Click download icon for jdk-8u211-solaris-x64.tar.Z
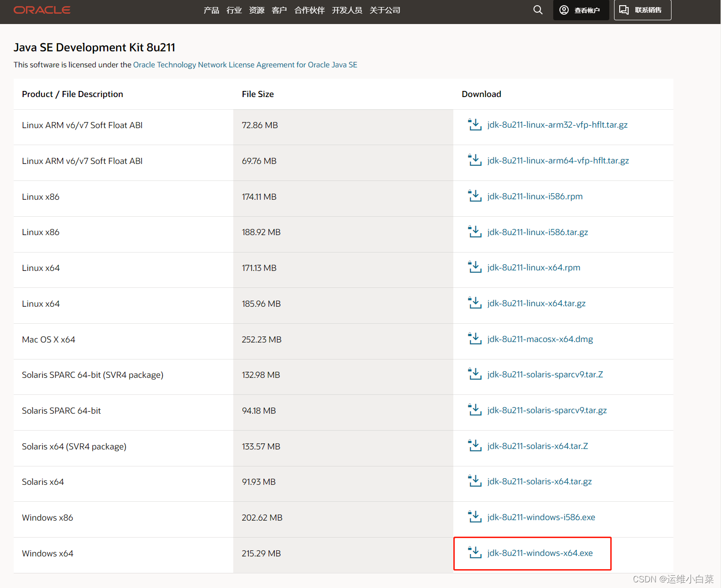This screenshot has height=588, width=721. 475,446
